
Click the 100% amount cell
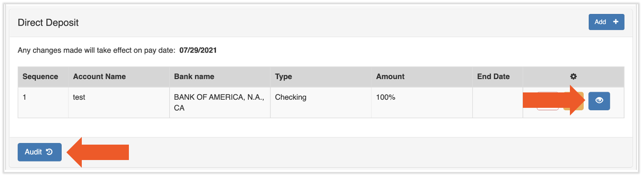(x=385, y=97)
